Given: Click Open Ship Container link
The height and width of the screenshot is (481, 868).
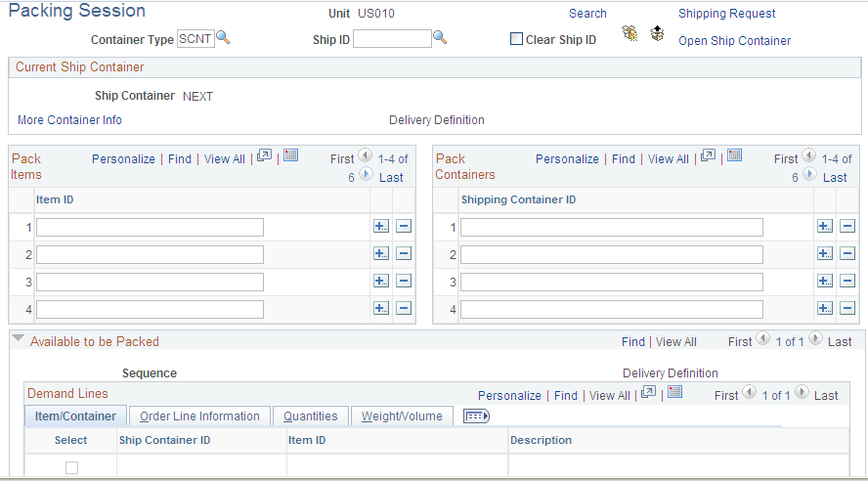Looking at the screenshot, I should pos(735,41).
